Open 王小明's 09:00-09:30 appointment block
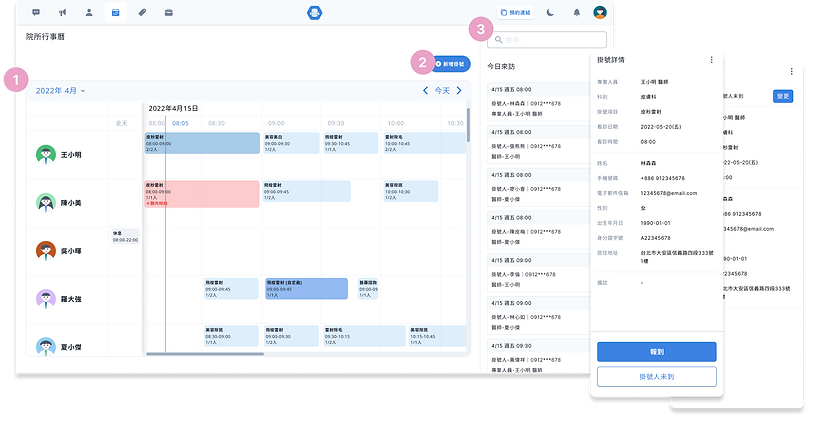 tap(291, 143)
